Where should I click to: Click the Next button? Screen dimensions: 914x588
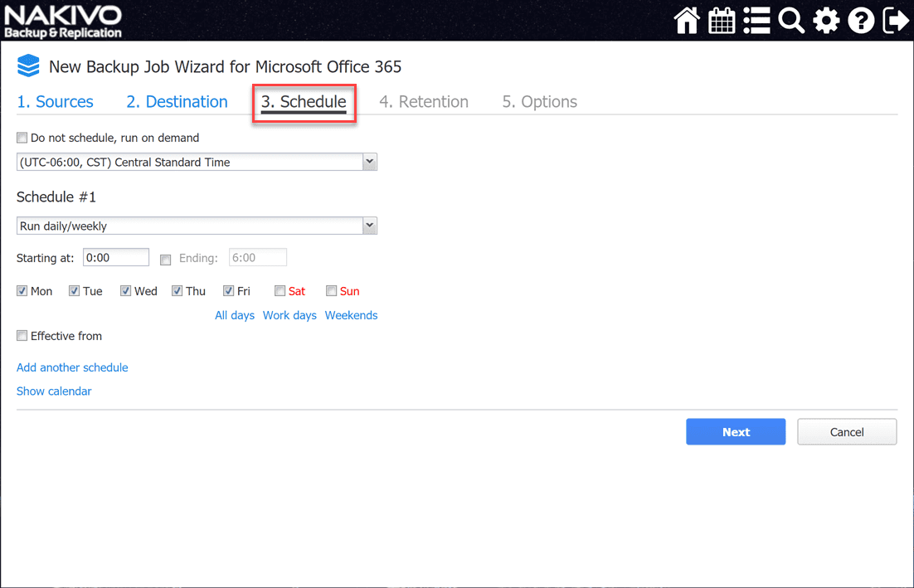[736, 432]
